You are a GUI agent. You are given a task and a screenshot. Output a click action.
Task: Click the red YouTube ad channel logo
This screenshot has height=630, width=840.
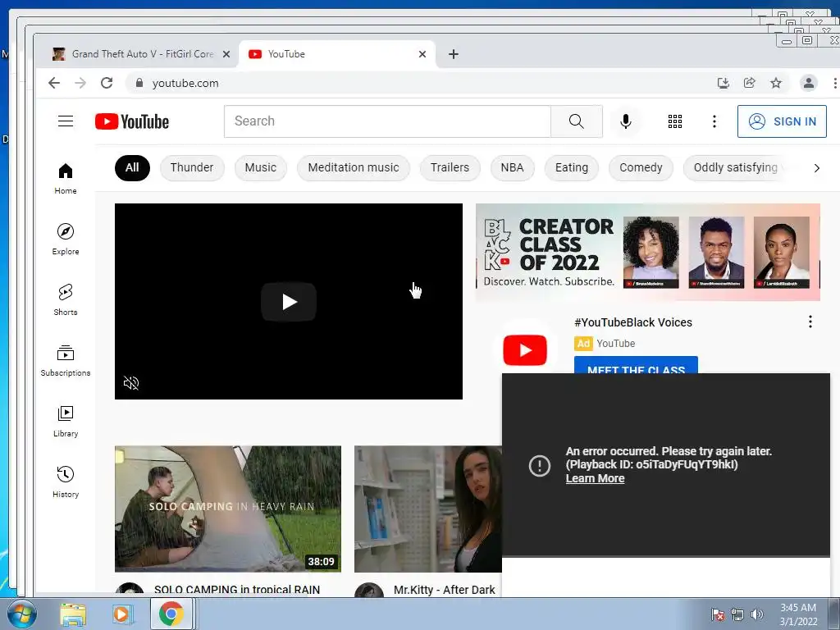point(525,349)
